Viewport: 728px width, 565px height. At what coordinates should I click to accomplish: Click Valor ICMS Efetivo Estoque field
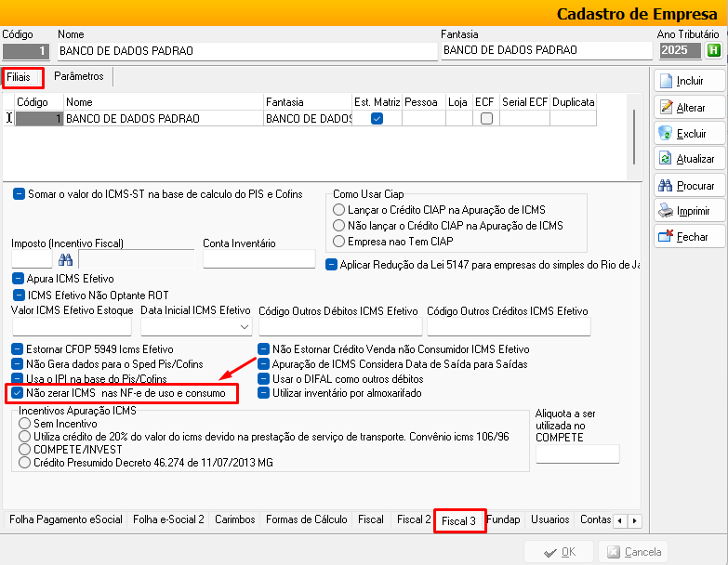pos(72,326)
